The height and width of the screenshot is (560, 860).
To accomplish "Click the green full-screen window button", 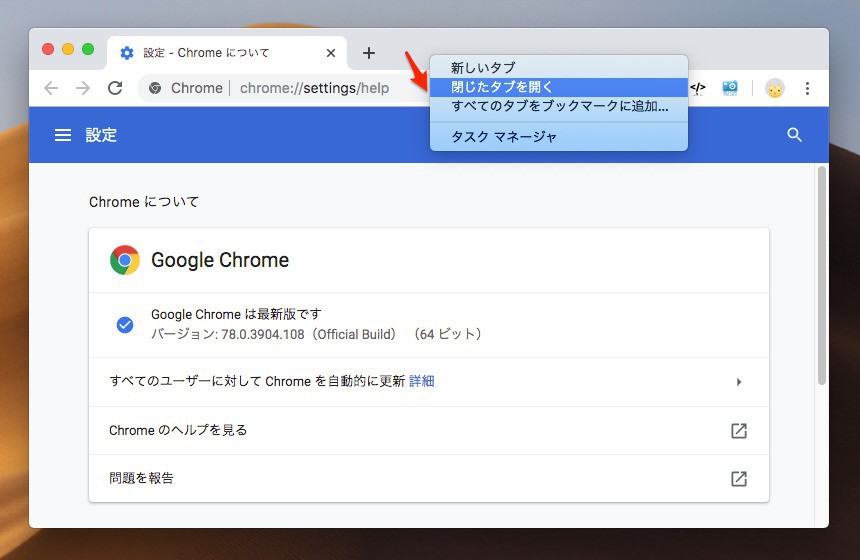I will (88, 49).
